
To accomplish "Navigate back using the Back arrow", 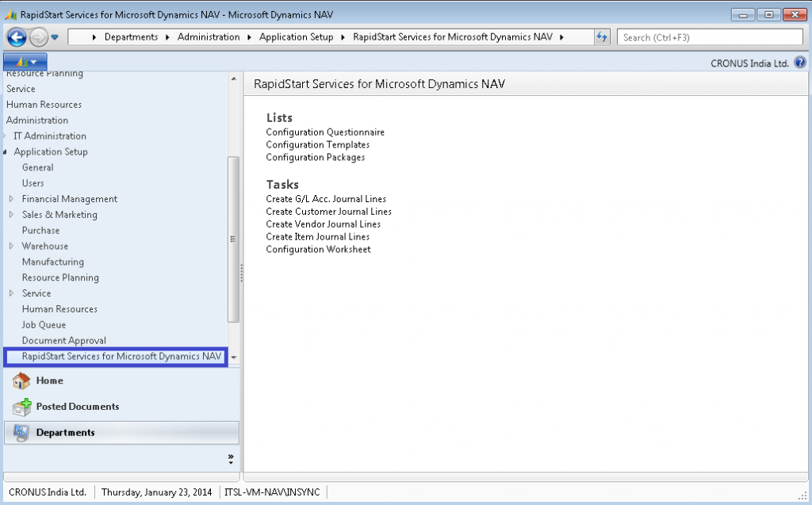I will [16, 36].
